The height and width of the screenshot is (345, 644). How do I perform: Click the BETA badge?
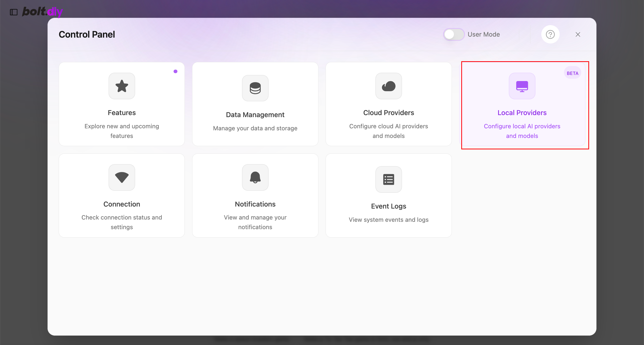[x=572, y=73]
